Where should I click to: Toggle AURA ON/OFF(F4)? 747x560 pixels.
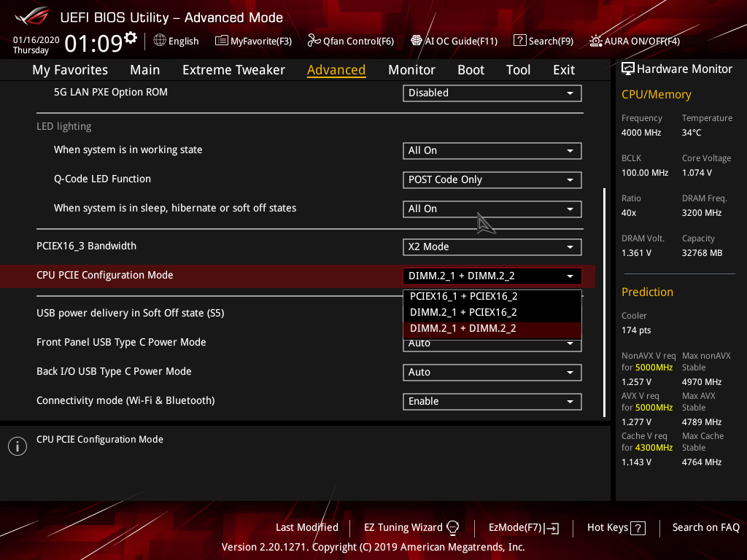pyautogui.click(x=642, y=42)
